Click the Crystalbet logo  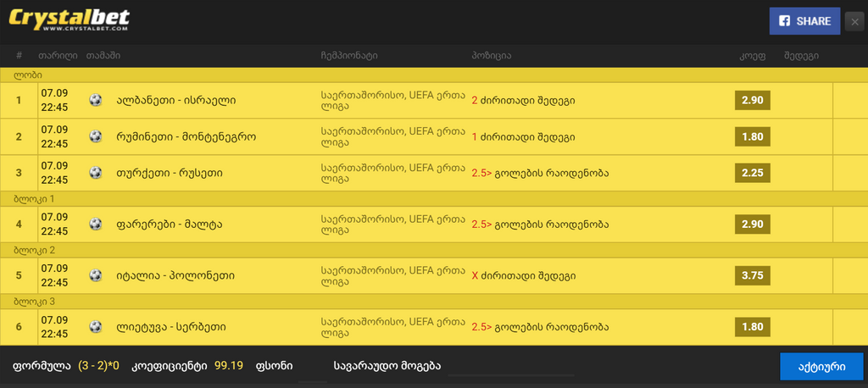(70, 20)
